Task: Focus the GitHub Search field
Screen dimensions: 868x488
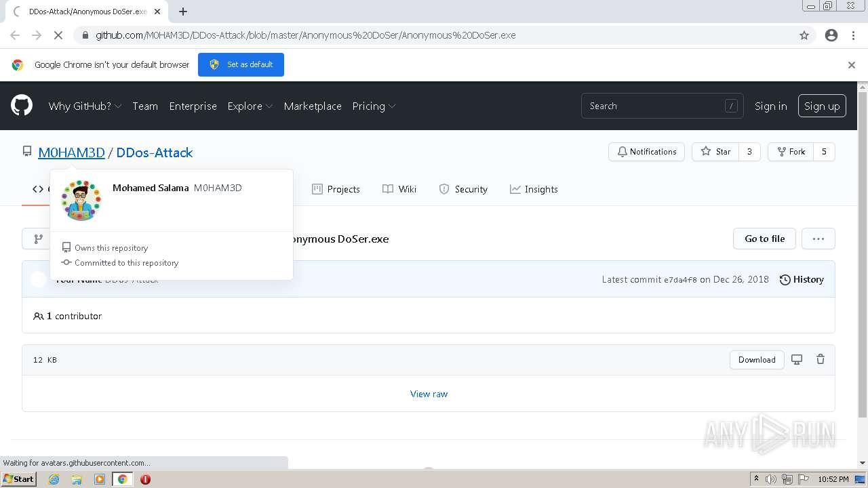Action: [662, 106]
